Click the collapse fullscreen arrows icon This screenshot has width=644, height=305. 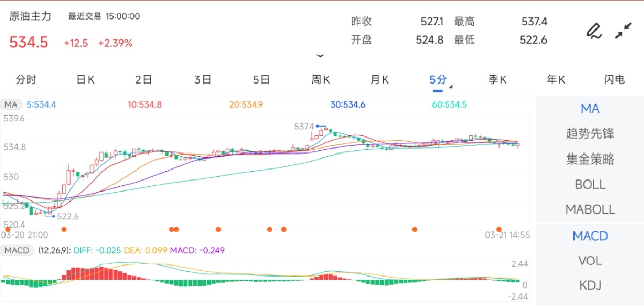coord(623,31)
